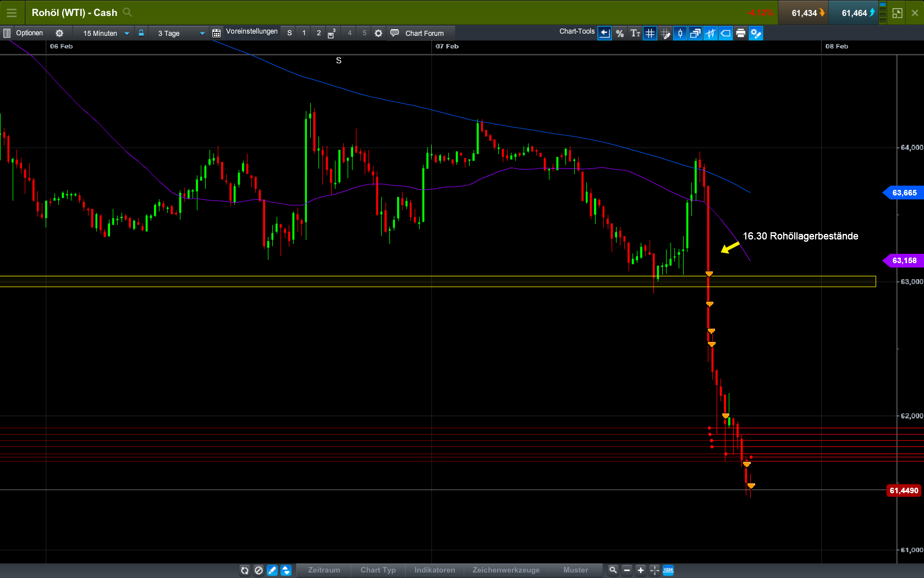Select the percentage scale icon
Viewport: 924px width, 578px height.
coord(619,33)
